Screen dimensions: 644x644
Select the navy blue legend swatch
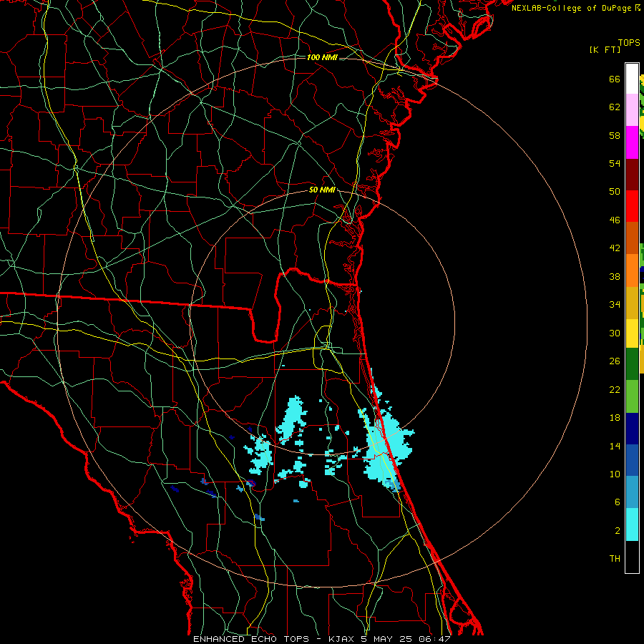coord(632,429)
